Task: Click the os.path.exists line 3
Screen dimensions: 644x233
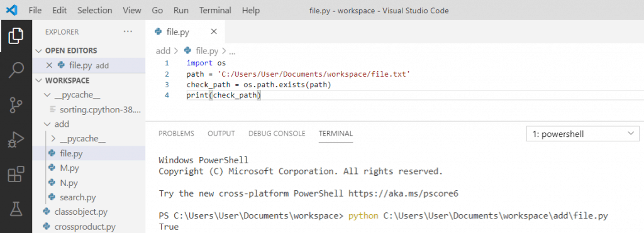Action: tap(258, 85)
